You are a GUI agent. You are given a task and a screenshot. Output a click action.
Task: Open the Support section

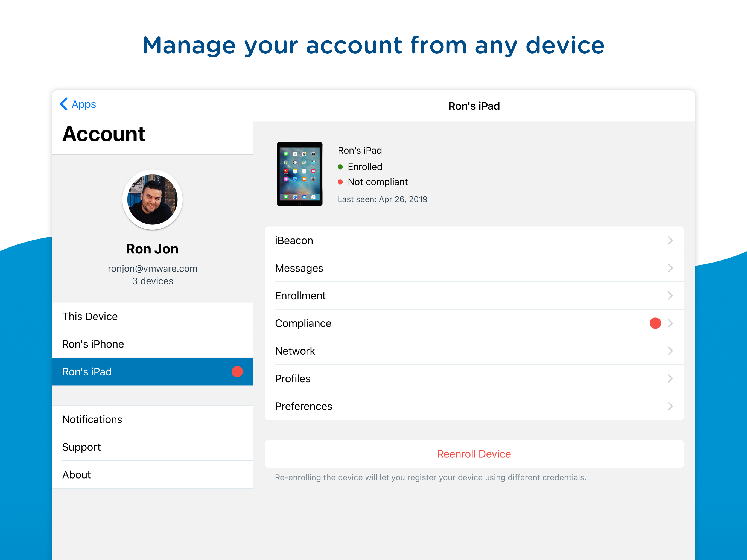pos(81,447)
